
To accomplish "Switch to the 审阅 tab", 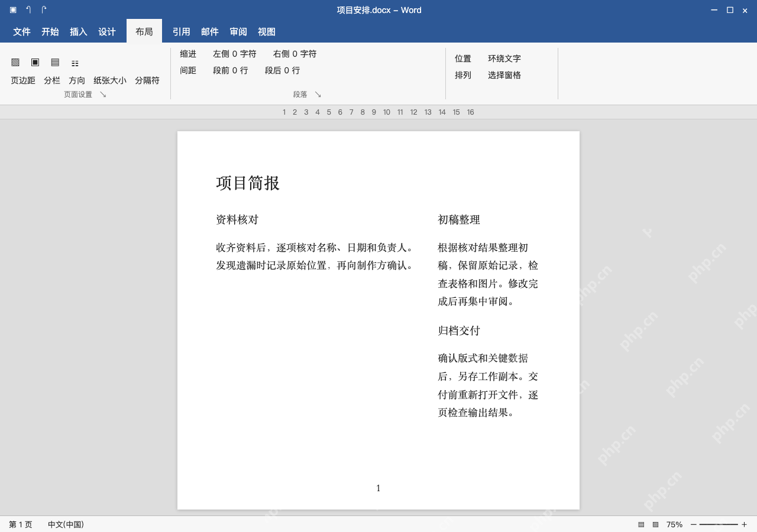I will (x=238, y=32).
